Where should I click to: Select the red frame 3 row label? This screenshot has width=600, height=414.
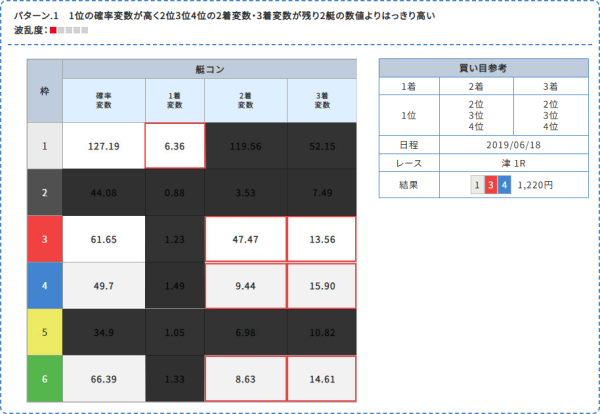(x=44, y=239)
